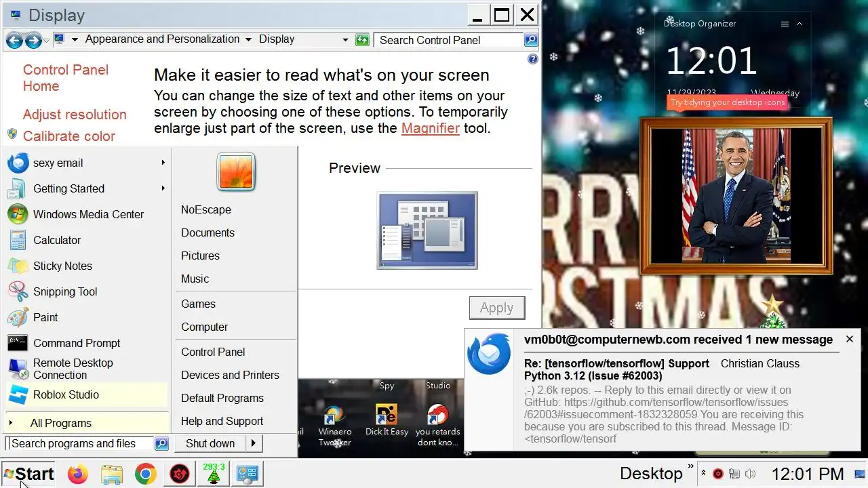Image resolution: width=868 pixels, height=488 pixels.
Task: Expand Appearance and Personalization breadcrumb dropdown
Action: click(x=248, y=39)
